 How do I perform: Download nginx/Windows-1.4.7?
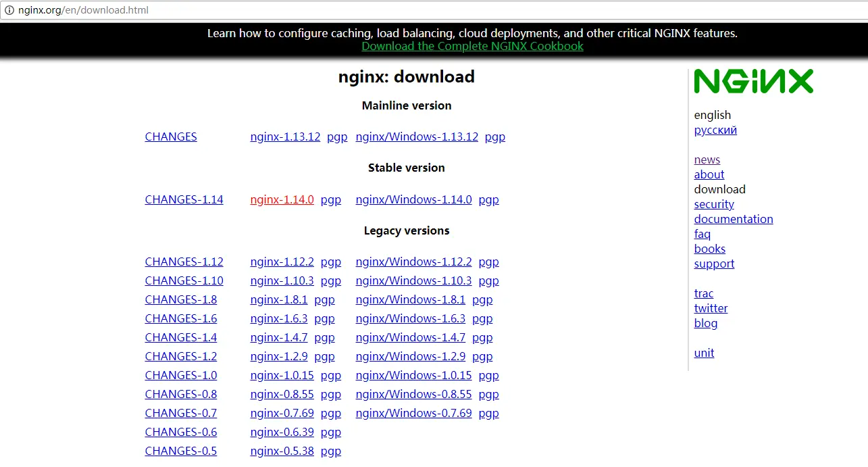pos(410,337)
